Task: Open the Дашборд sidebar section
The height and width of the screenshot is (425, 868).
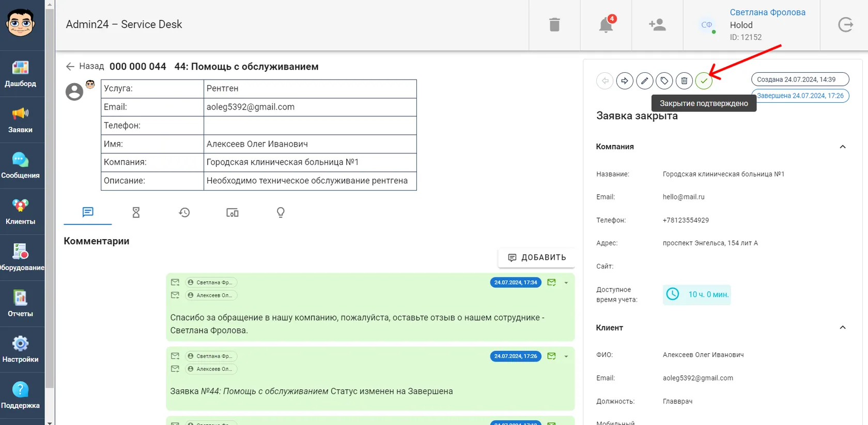Action: pyautogui.click(x=21, y=73)
